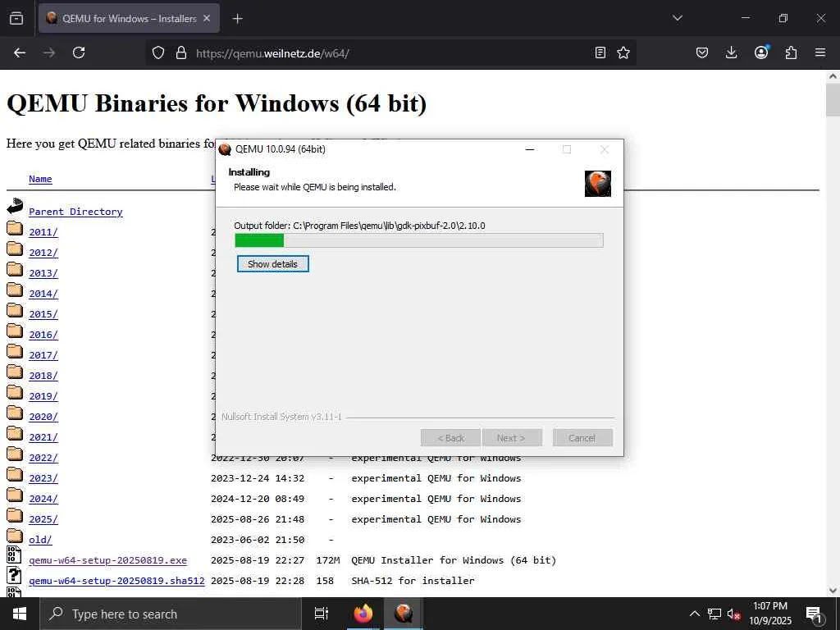Open the network status tray icon
Screen dimensions: 840x630
[714, 614]
